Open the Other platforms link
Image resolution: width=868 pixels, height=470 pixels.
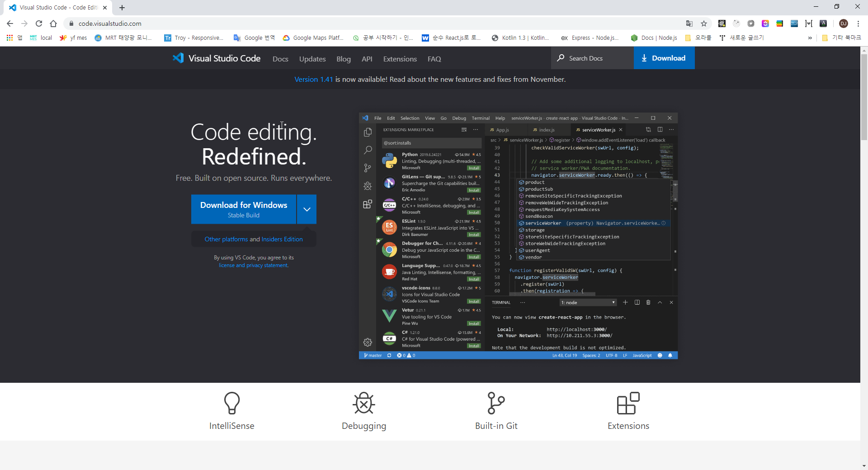(226, 239)
